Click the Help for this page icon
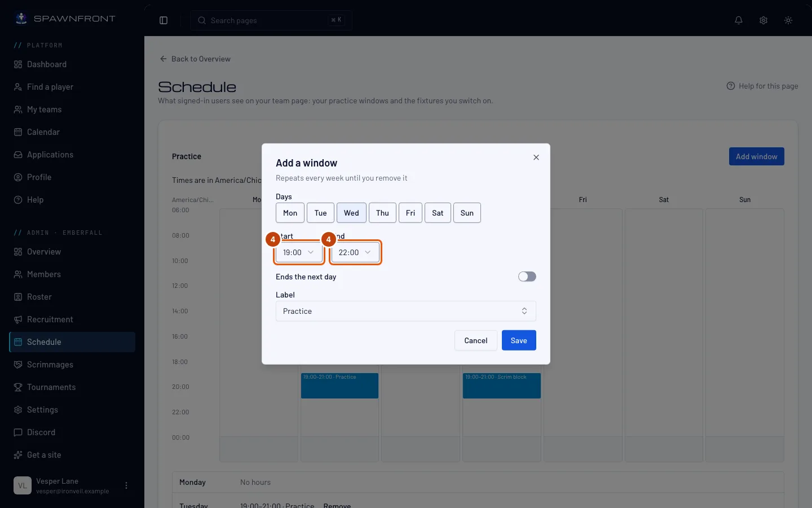 point(731,86)
